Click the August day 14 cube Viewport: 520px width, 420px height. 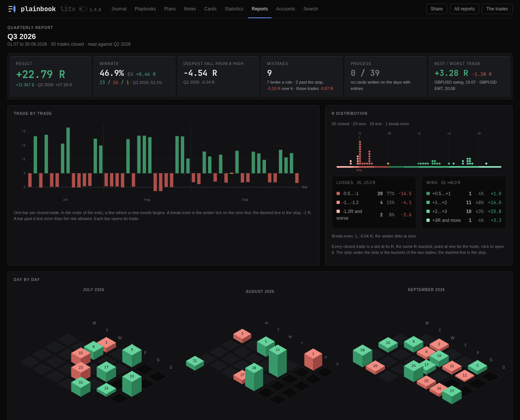tap(278, 361)
